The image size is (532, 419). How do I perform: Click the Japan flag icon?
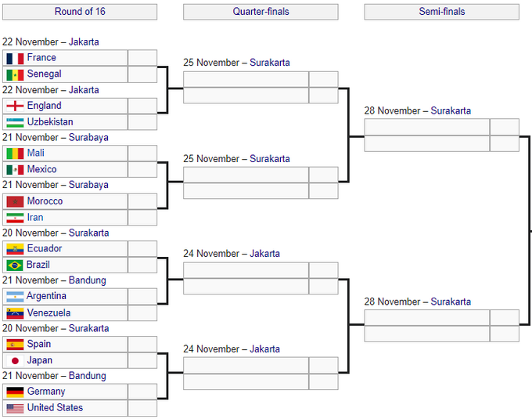click(14, 361)
